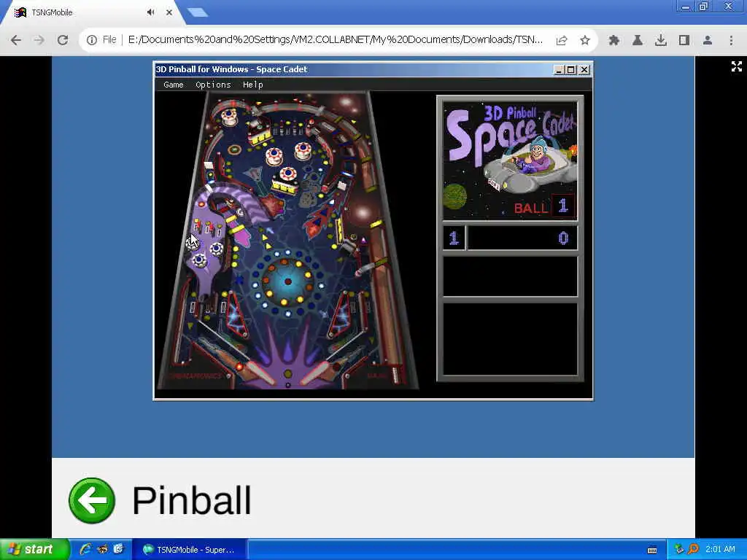Launch Internet Explorer from quick launch
This screenshot has height=560, width=747.
(x=86, y=549)
